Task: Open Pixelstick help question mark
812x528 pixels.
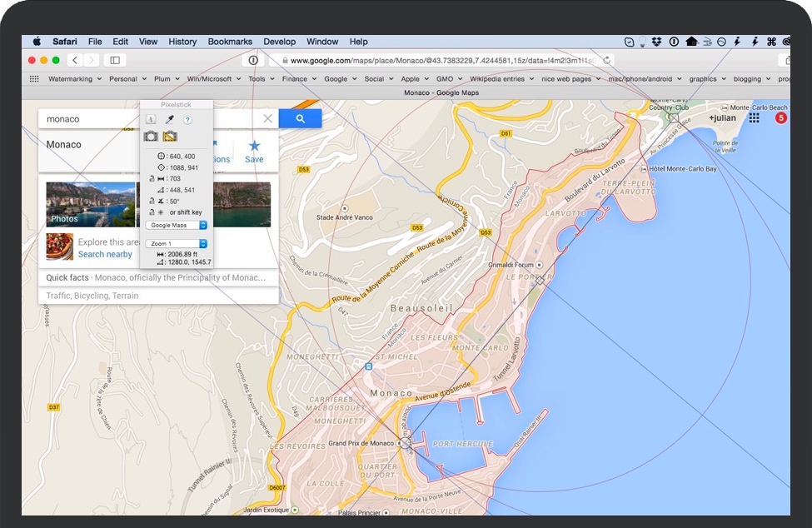Action: click(187, 120)
